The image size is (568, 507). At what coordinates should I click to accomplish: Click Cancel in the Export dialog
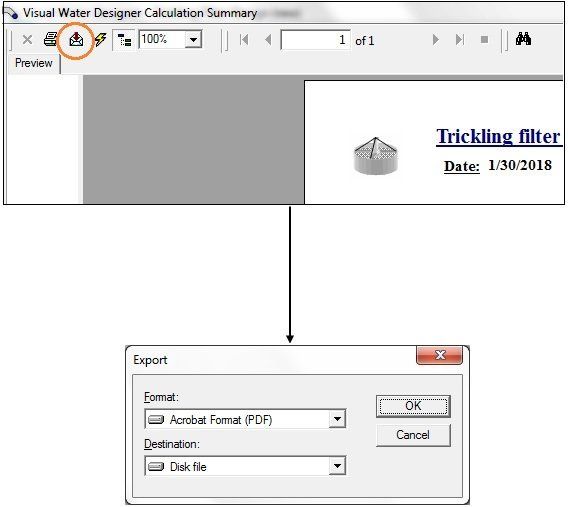click(413, 435)
